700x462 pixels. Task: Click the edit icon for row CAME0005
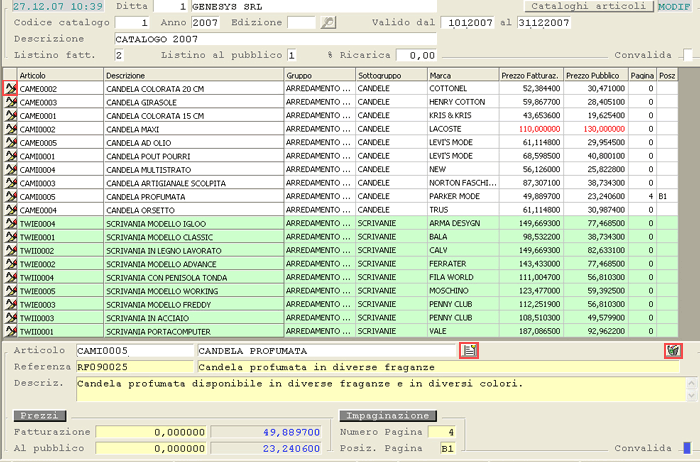10,142
